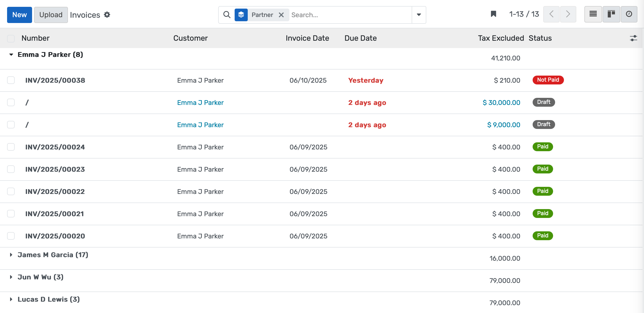Select all invoices header checkbox
Viewport: 644px width, 313px height.
pyautogui.click(x=11, y=38)
